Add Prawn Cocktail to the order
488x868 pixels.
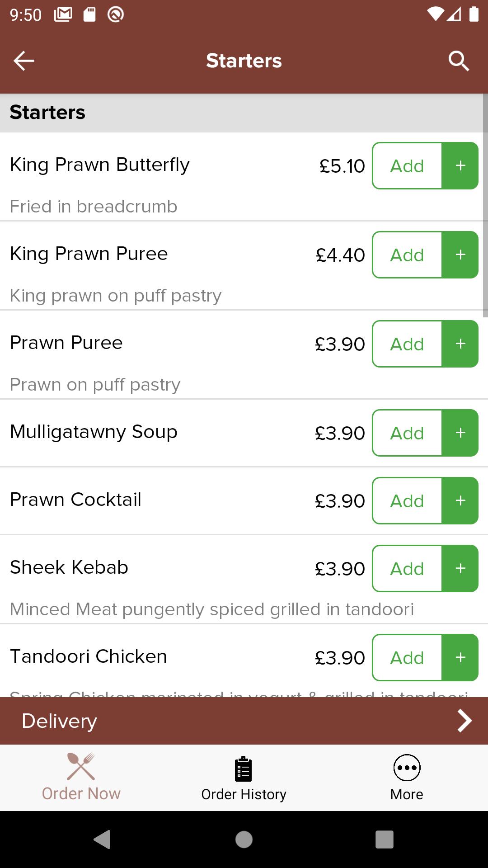tap(407, 500)
